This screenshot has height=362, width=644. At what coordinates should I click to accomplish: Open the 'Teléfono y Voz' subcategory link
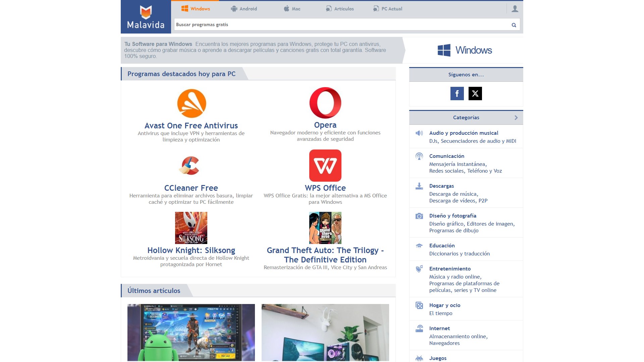484,171
